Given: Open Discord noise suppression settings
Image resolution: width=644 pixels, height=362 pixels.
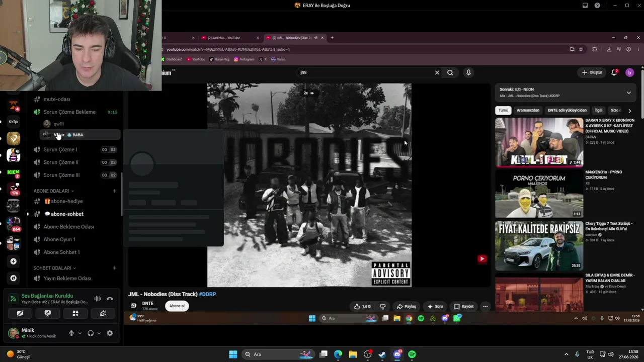Looking at the screenshot, I should coord(98,299).
